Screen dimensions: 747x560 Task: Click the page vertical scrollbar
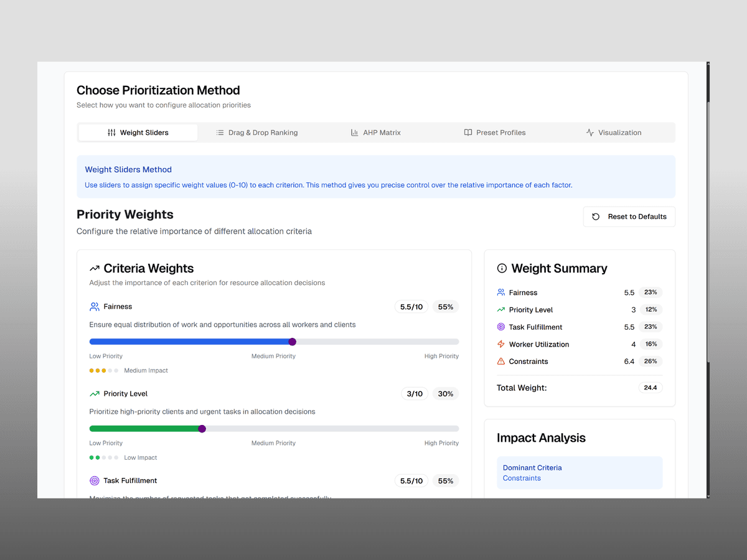[x=708, y=280]
